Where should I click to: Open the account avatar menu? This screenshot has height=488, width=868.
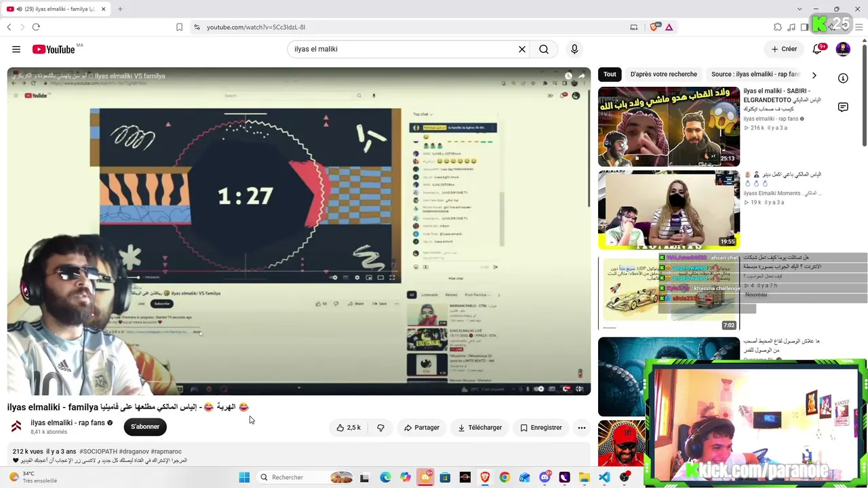pos(843,49)
